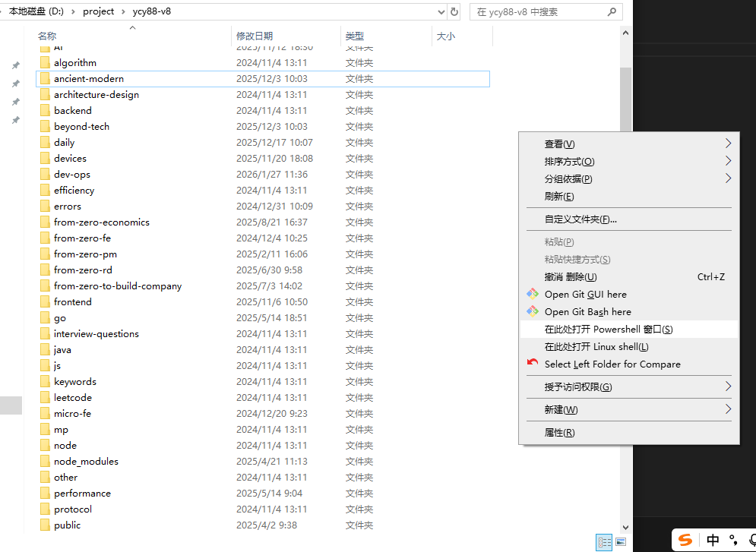
Task: Toggle Sogou punctuation mode
Action: 732,540
